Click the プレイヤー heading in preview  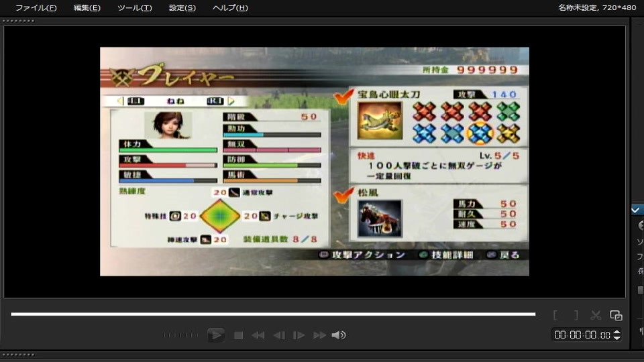(x=186, y=75)
